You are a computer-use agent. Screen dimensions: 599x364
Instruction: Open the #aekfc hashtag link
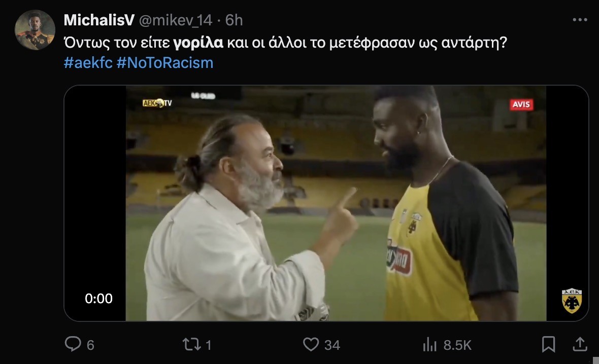coord(88,62)
